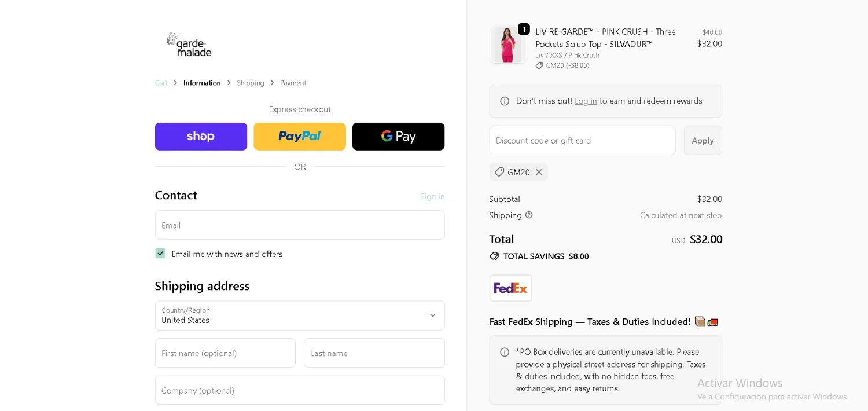Click the tag icon next to Total Savings
Viewport: 868px width, 411px height.
tap(495, 256)
